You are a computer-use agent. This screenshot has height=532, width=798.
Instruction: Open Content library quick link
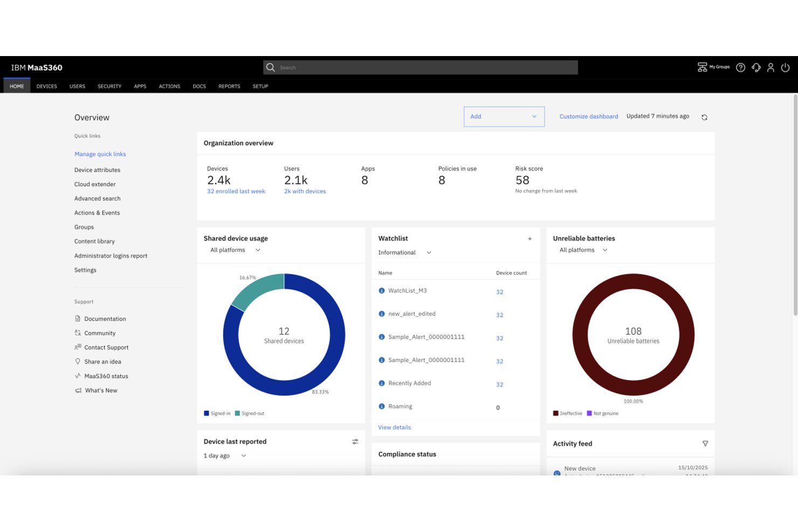[95, 241]
